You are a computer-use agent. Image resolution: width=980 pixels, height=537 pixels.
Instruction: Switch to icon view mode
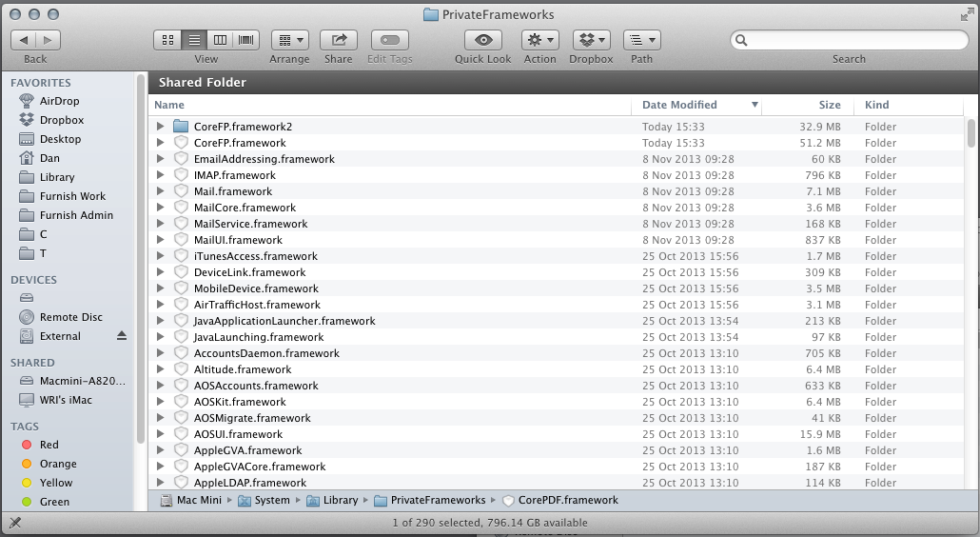pyautogui.click(x=167, y=40)
